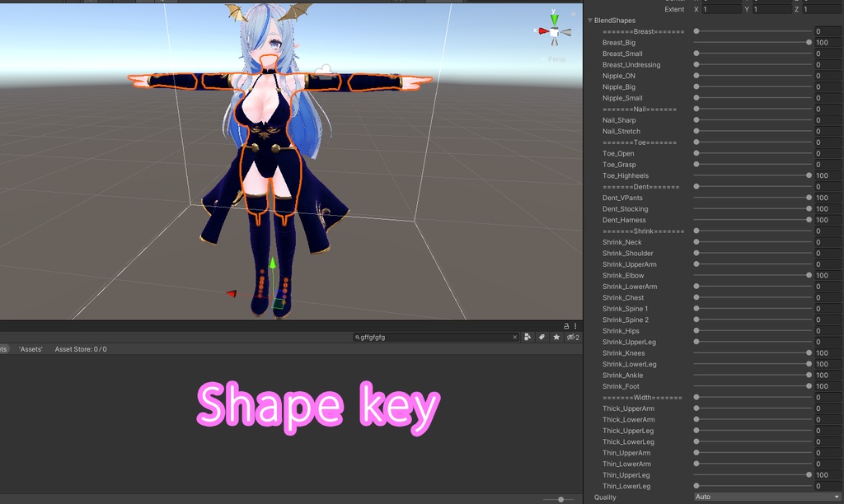Click the center cube of the scene gizmo

tap(554, 32)
